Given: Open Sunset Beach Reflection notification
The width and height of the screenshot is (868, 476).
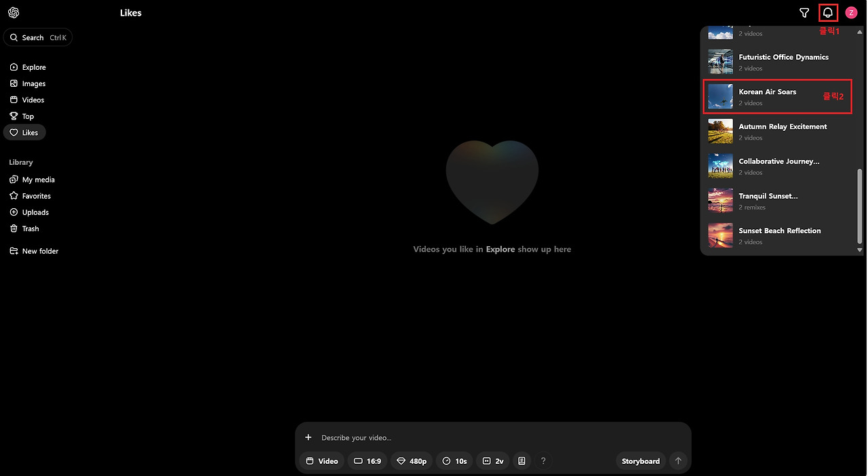Looking at the screenshot, I should (778, 235).
